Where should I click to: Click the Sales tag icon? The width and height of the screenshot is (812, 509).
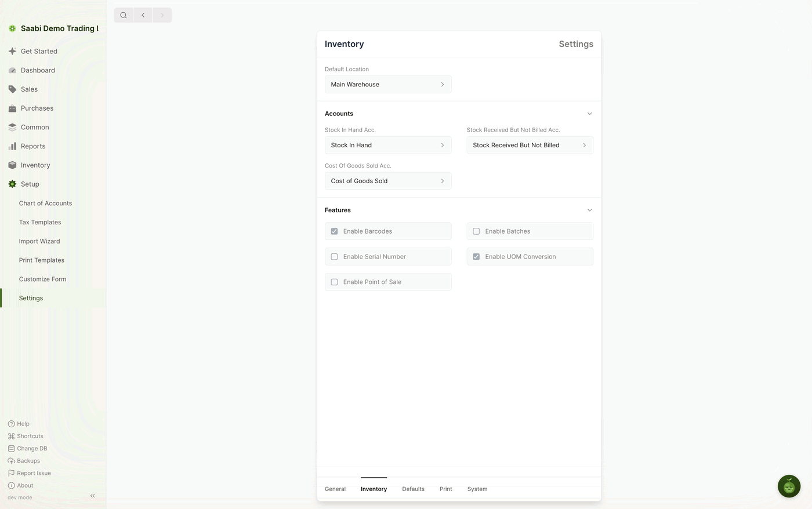pyautogui.click(x=12, y=89)
